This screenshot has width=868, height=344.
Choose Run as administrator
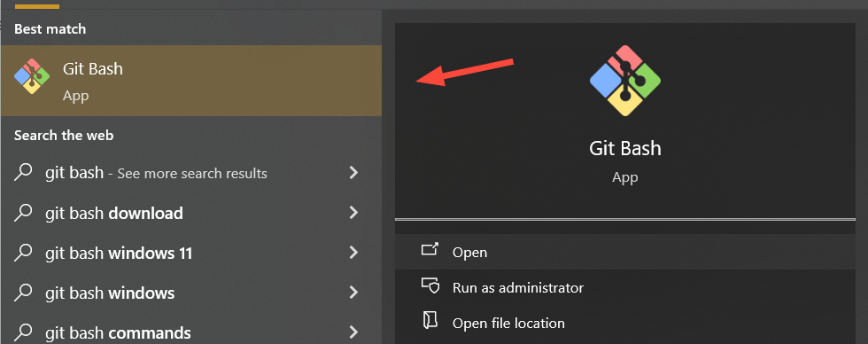coord(625,287)
